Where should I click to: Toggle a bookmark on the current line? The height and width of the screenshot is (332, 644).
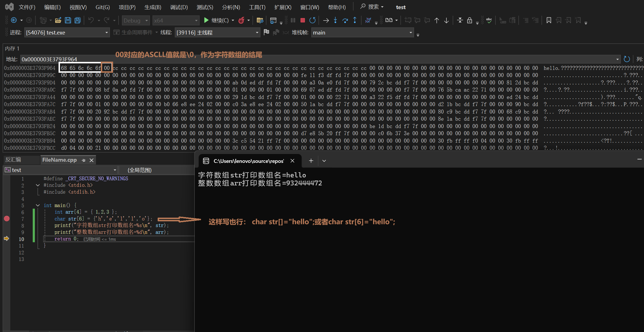(549, 20)
